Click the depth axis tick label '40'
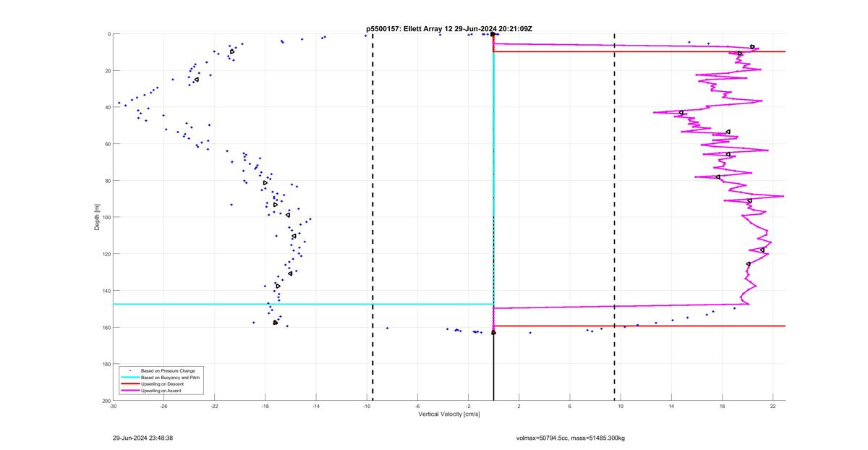 (x=107, y=107)
